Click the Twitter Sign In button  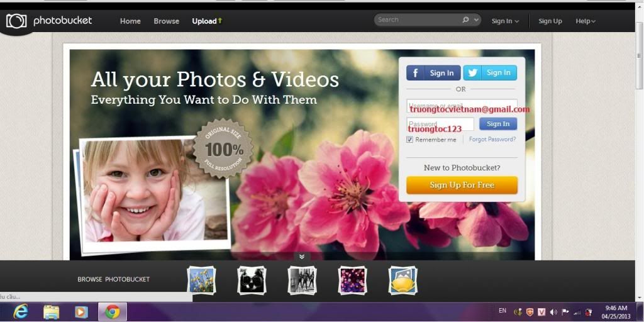490,73
